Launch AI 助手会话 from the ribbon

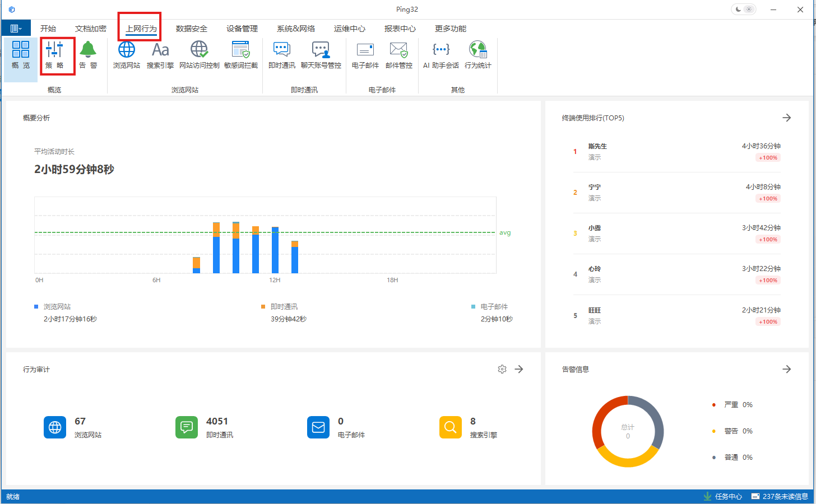[x=441, y=55]
